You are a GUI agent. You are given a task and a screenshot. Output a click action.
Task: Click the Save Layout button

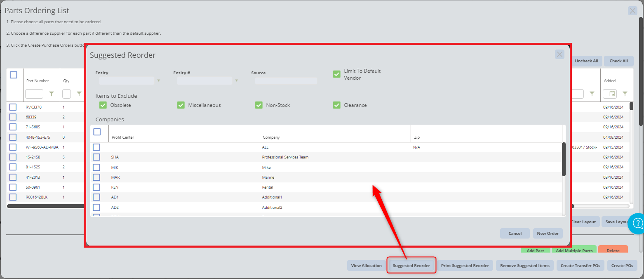point(616,222)
